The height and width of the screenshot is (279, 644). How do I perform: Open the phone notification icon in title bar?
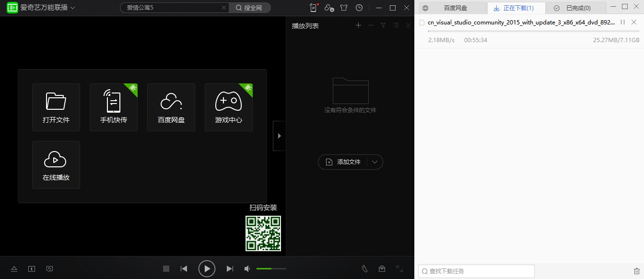314,8
